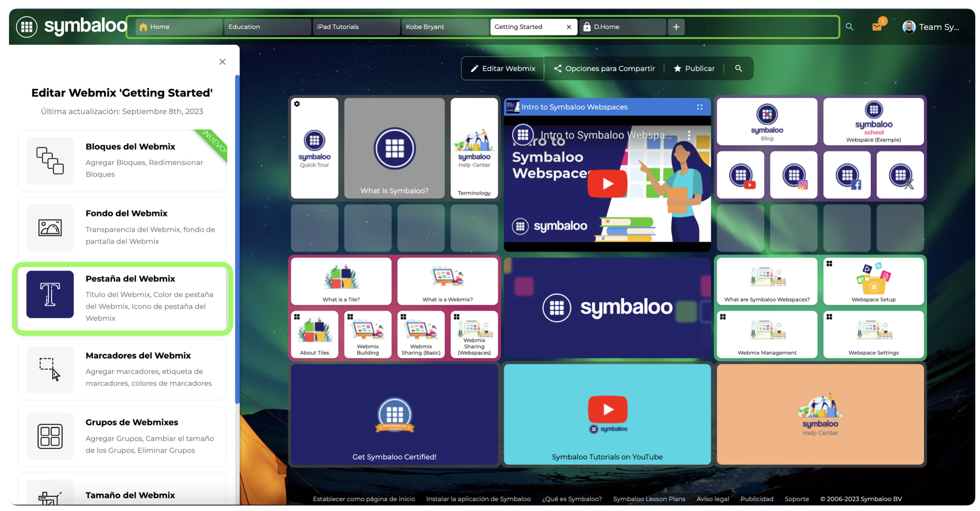This screenshot has height=511, width=980.
Task: Open the What is a Webmix? tile
Action: tap(448, 282)
